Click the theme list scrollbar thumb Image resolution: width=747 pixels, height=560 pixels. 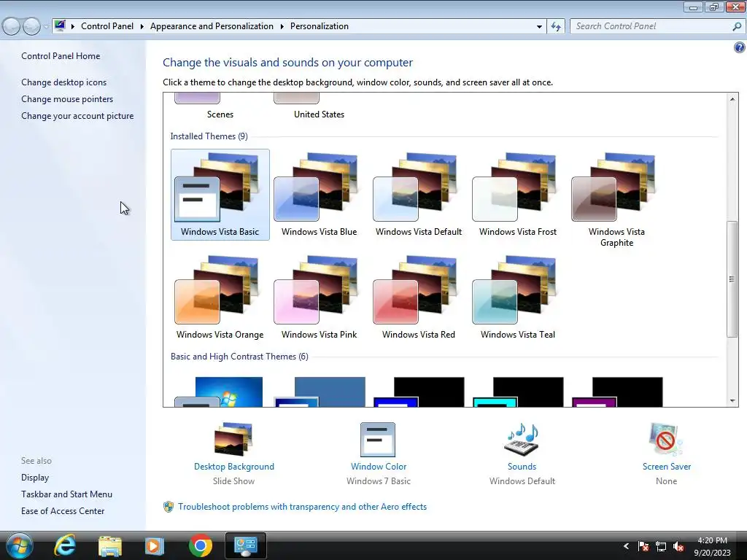pyautogui.click(x=732, y=279)
